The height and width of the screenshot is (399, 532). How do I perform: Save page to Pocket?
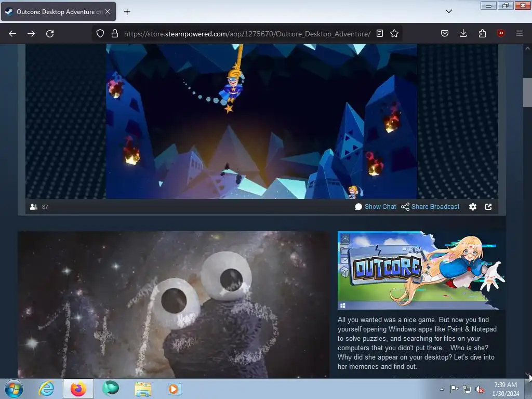pyautogui.click(x=445, y=33)
